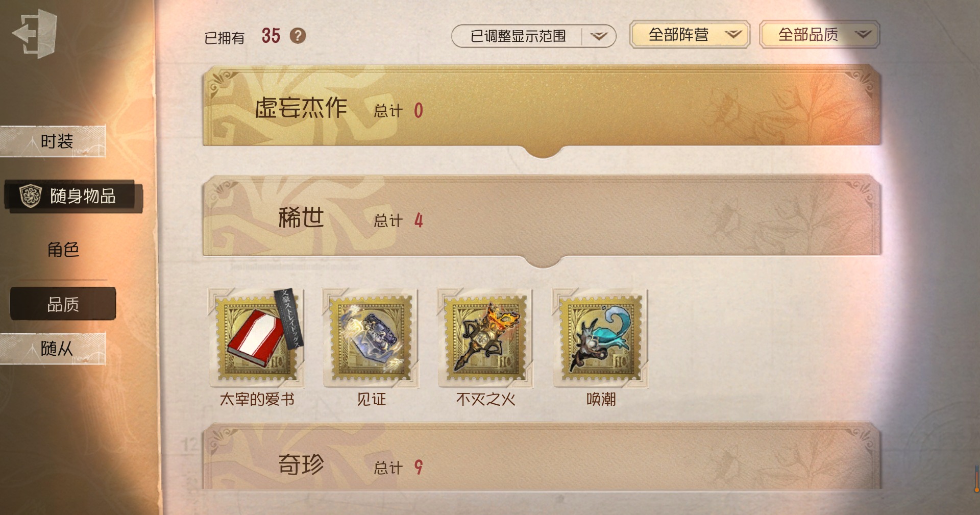980x515 pixels.
Task: Switch to the 随从 tab
Action: coord(53,349)
